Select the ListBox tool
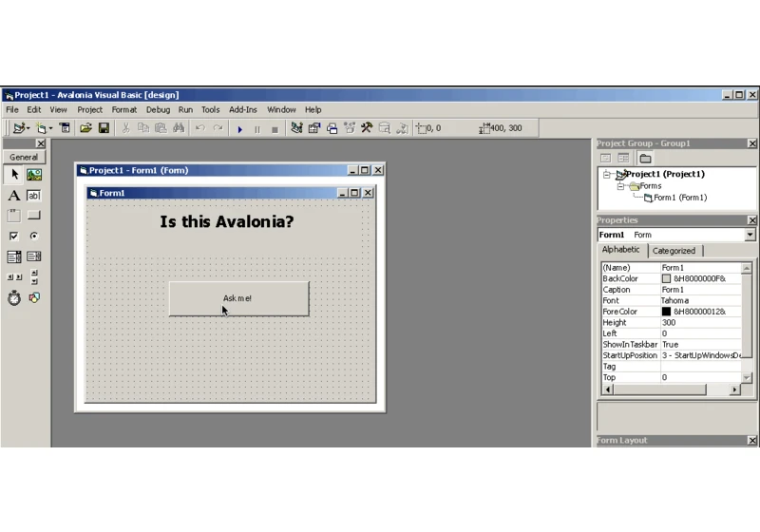The image size is (760, 532). pyautogui.click(x=34, y=256)
